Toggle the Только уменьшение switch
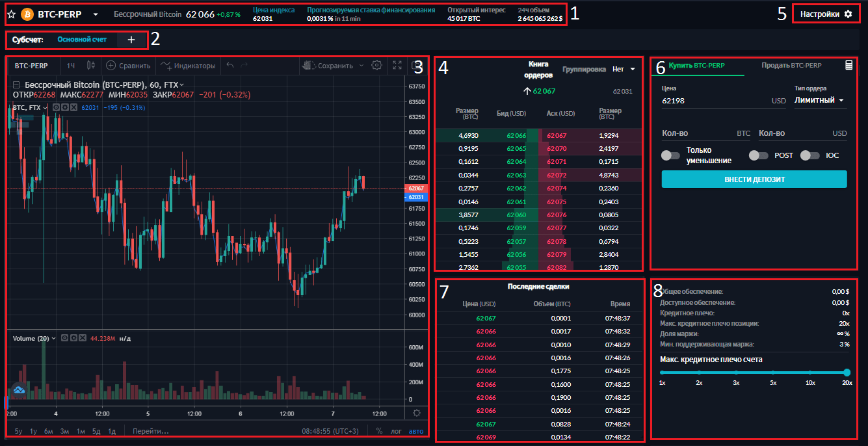868x446 pixels. point(670,155)
